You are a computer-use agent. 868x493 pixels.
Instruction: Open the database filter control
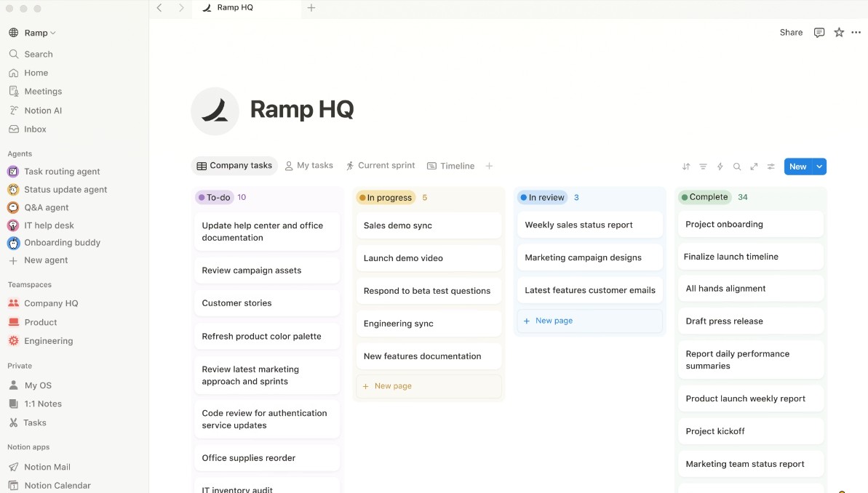(703, 167)
